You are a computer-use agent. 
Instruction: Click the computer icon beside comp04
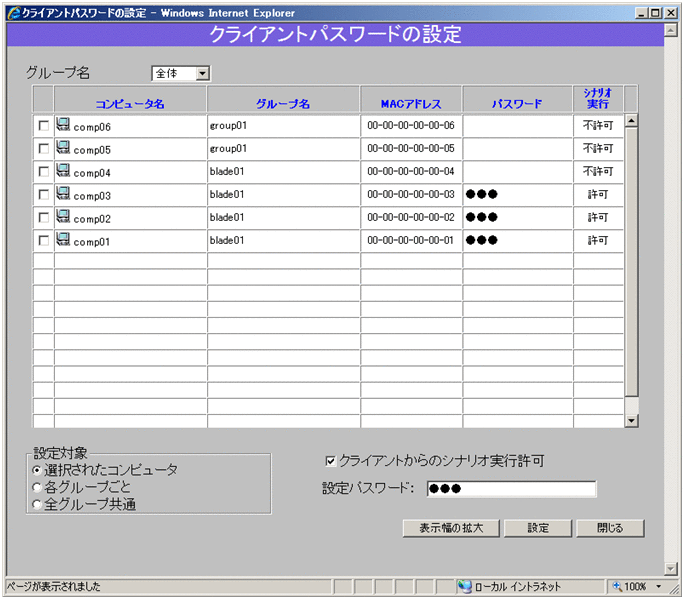click(63, 171)
